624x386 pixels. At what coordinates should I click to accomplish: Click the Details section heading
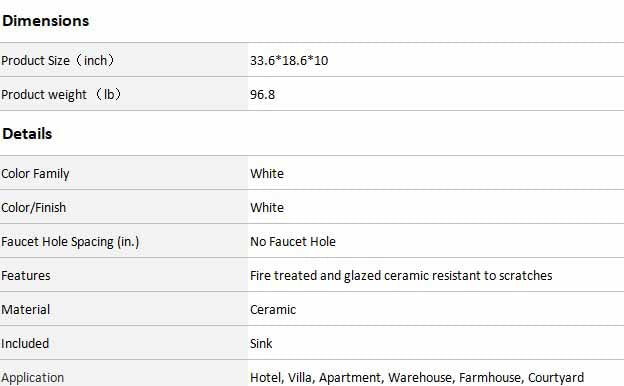coord(27,134)
